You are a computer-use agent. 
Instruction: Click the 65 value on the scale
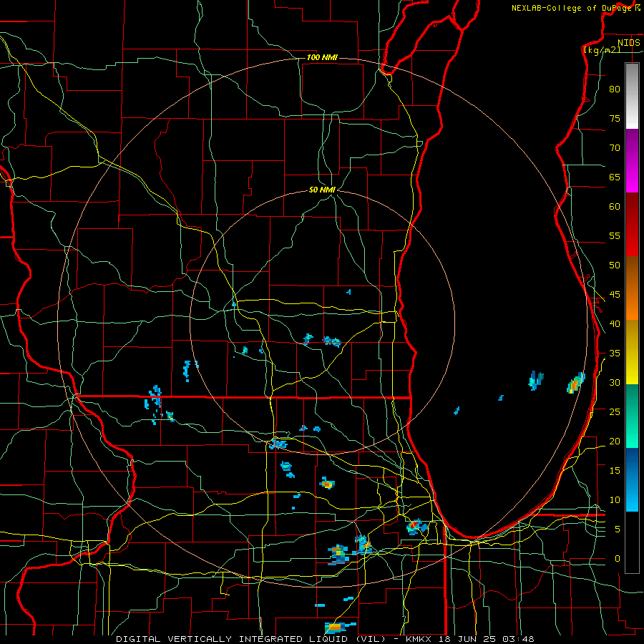coord(615,177)
